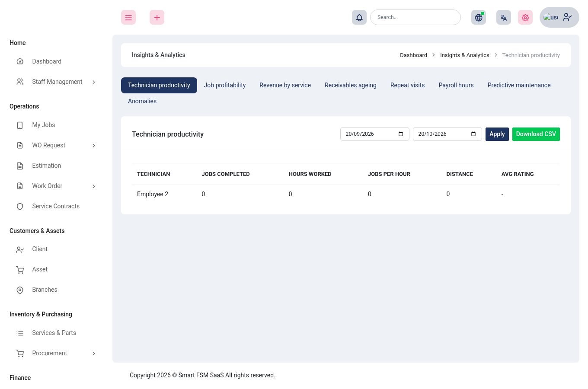Select the Predictive maintenance tab
This screenshot has width=588, height=389.
click(519, 85)
